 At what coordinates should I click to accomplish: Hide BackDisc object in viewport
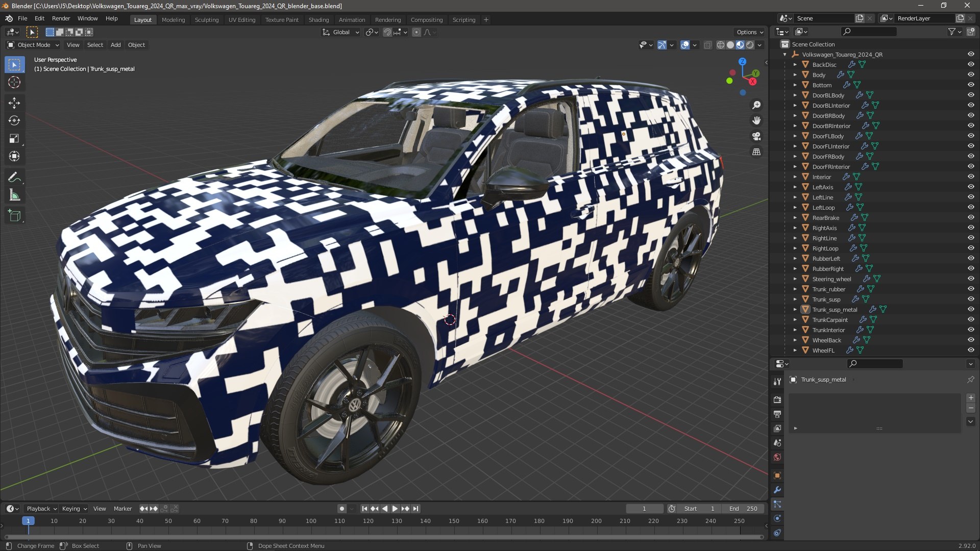click(971, 64)
